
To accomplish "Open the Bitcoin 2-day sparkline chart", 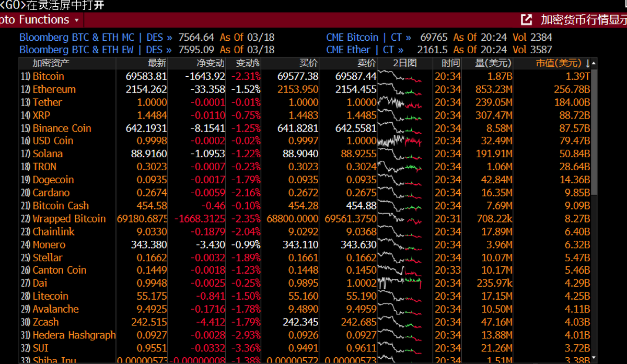I will click(400, 76).
